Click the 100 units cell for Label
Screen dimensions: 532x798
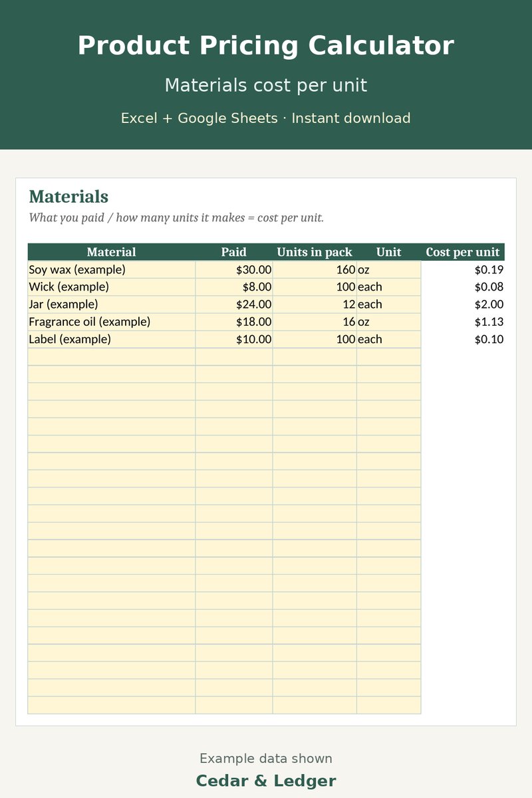click(315, 339)
